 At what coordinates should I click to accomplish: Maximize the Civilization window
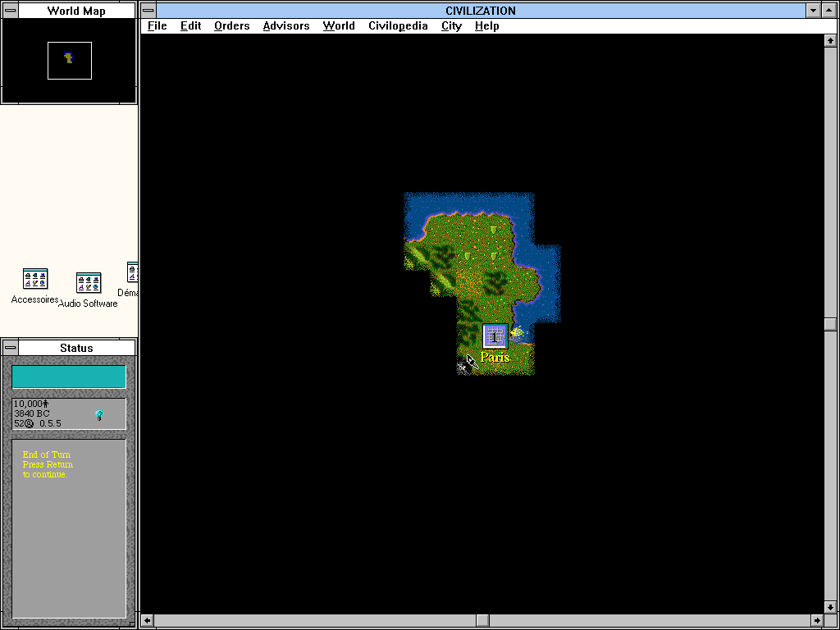coord(829,10)
